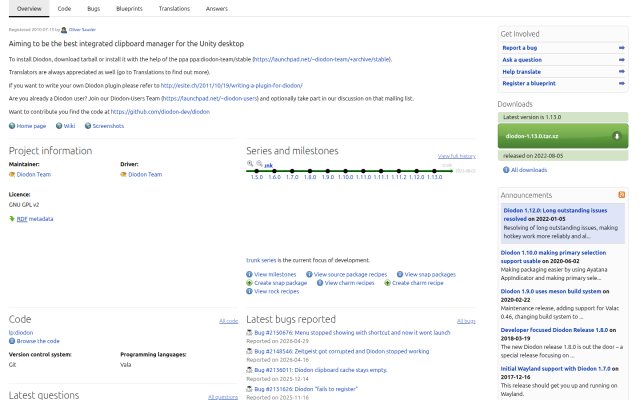
Task: Click the green plus icon for Create snap package
Action: [249, 283]
